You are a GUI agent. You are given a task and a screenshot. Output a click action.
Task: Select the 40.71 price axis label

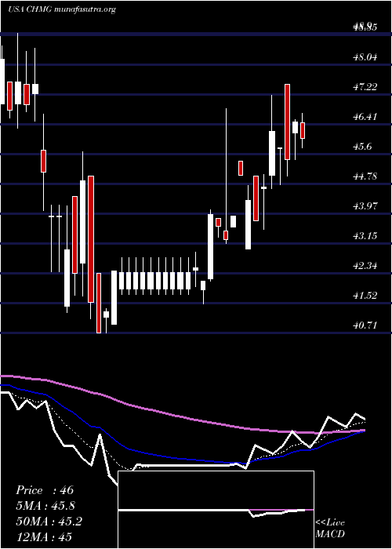point(365,325)
